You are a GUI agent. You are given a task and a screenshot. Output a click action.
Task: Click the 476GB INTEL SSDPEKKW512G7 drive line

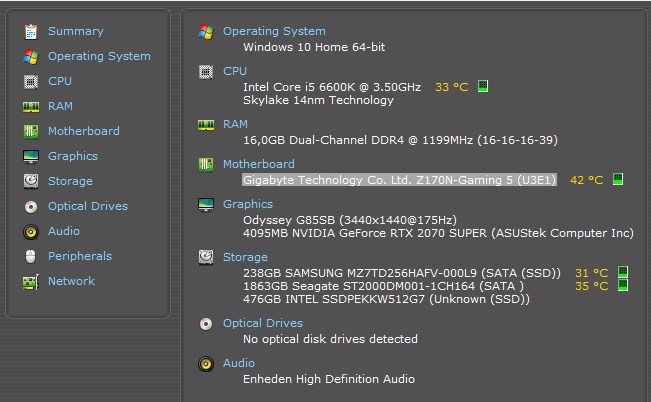[x=386, y=299]
